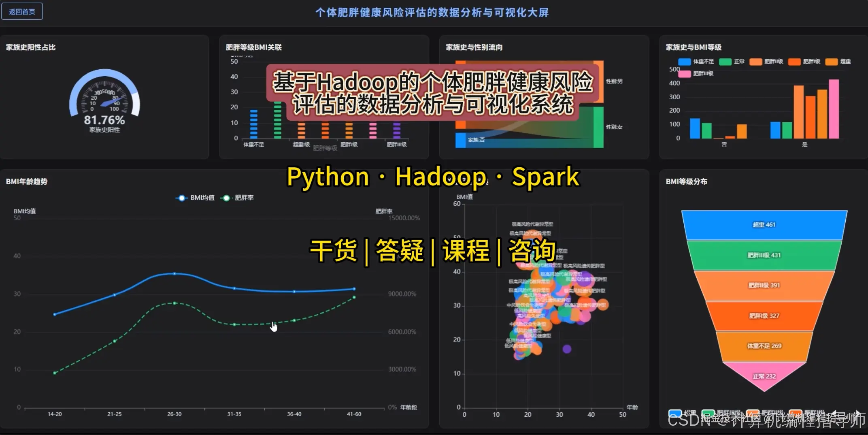Screen dimensions: 868x435
Task: Toggle 肥胖I级 legend in 家族史与BMI等级 chart
Action: click(804, 62)
